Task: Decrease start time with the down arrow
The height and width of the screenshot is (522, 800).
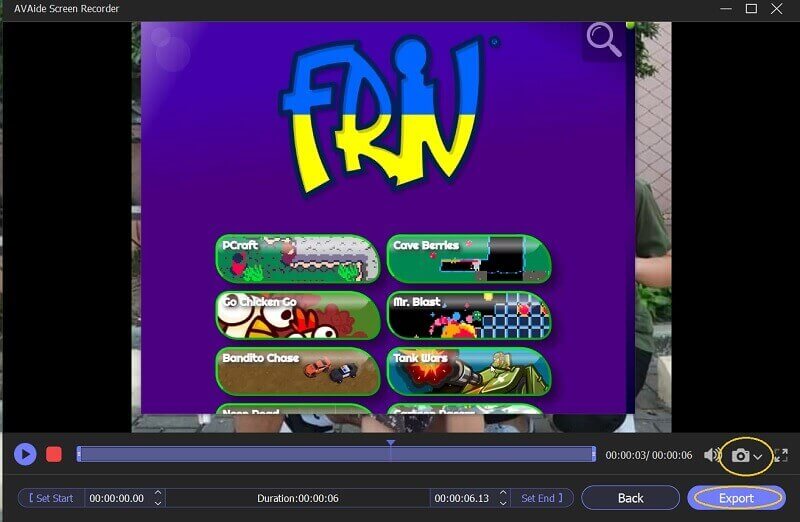Action: (x=158, y=503)
